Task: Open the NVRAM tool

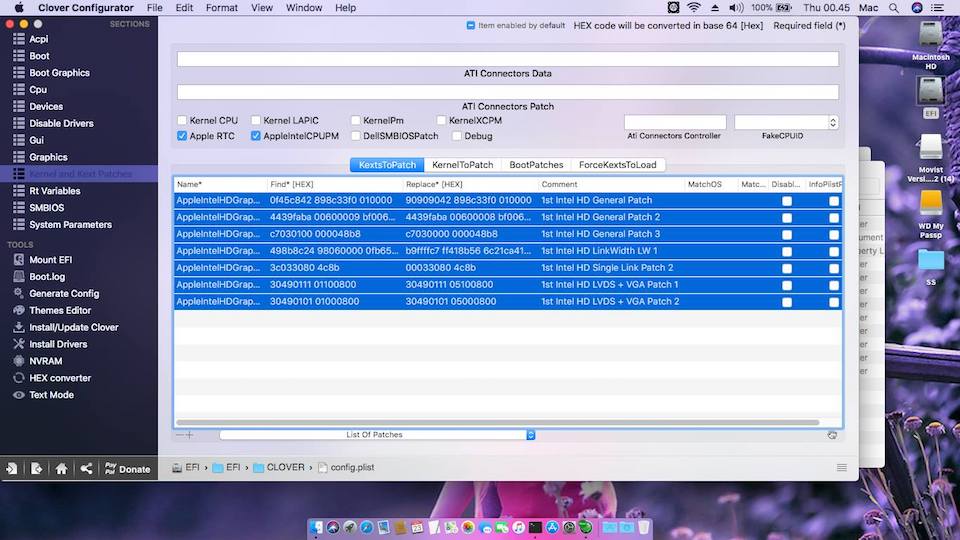Action: click(45, 361)
